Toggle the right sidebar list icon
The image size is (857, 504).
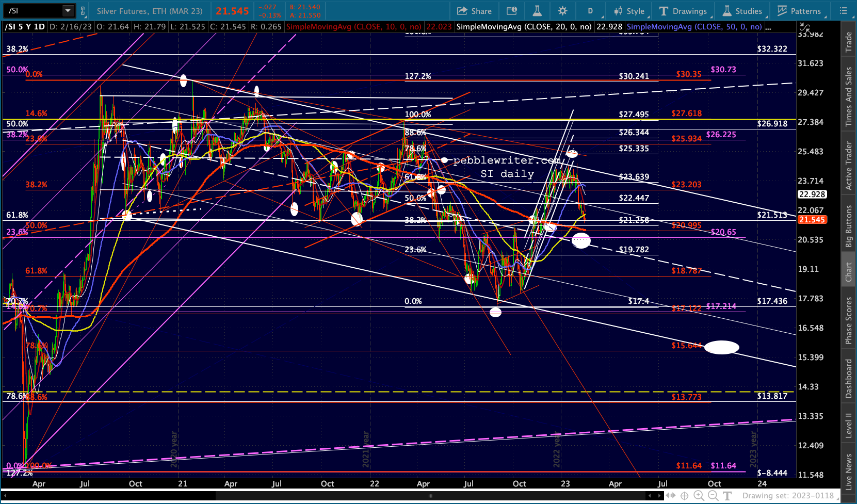point(844,11)
